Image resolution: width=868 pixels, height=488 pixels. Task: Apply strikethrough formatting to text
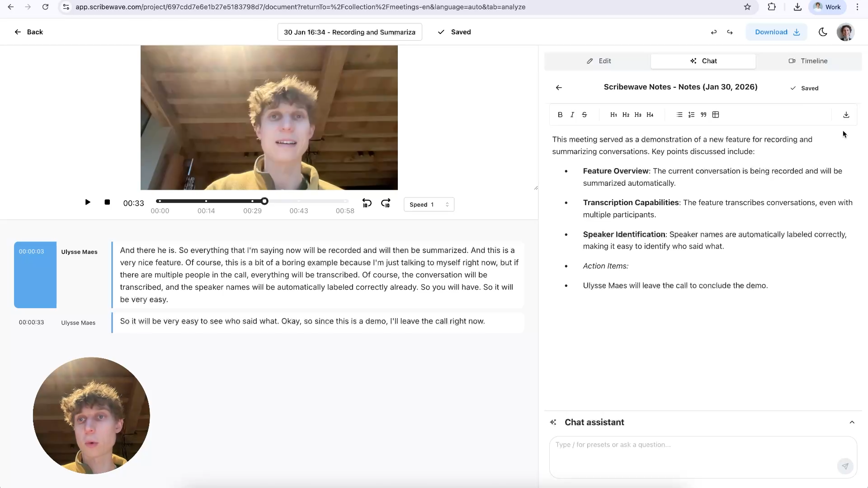click(585, 115)
